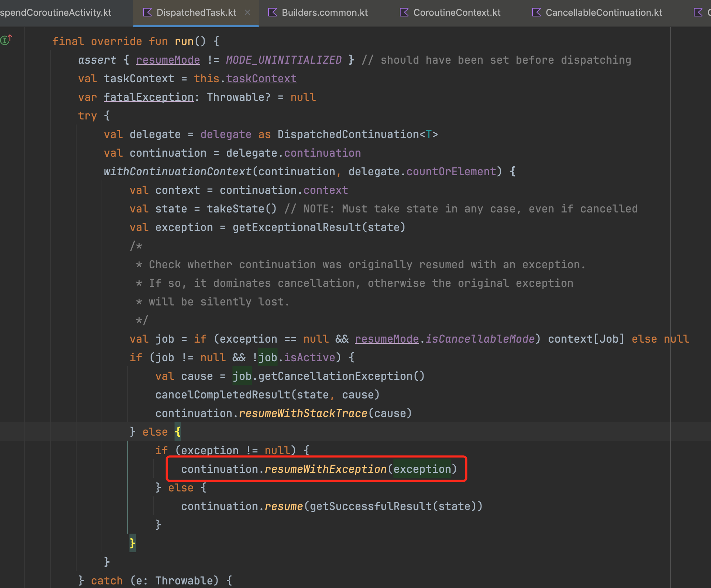Click the highlighted yellow opening brace after else

[178, 432]
